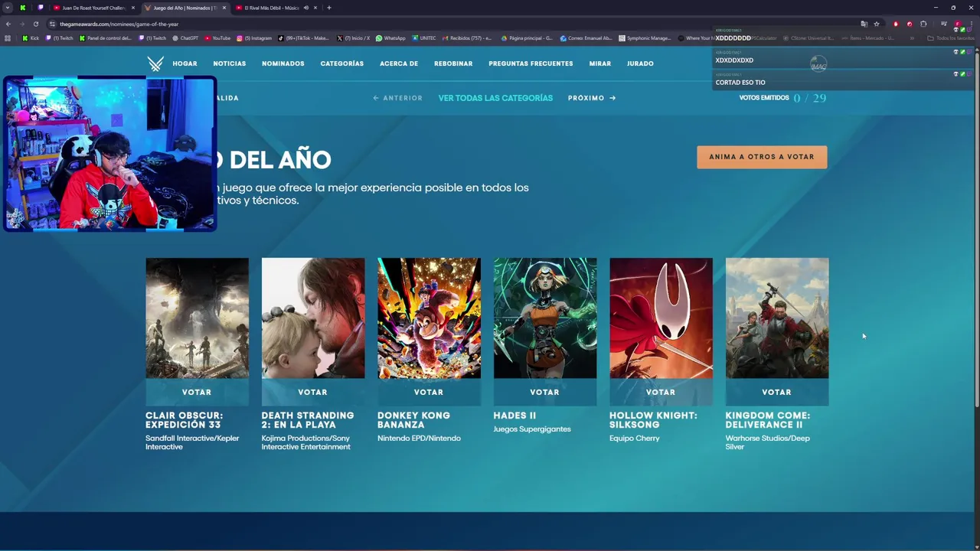Open the TikTok bookmark

coord(303,37)
